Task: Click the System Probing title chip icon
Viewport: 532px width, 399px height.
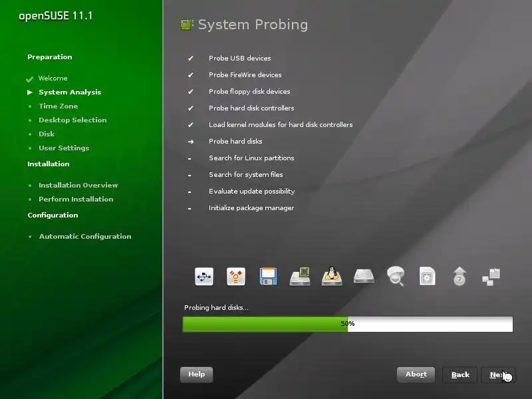Action: (187, 25)
